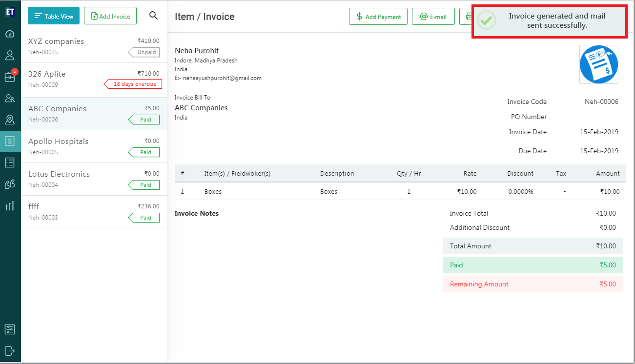Screen dimensions: 635x364
Task: Click the Boxes item name cell
Action: click(x=213, y=192)
